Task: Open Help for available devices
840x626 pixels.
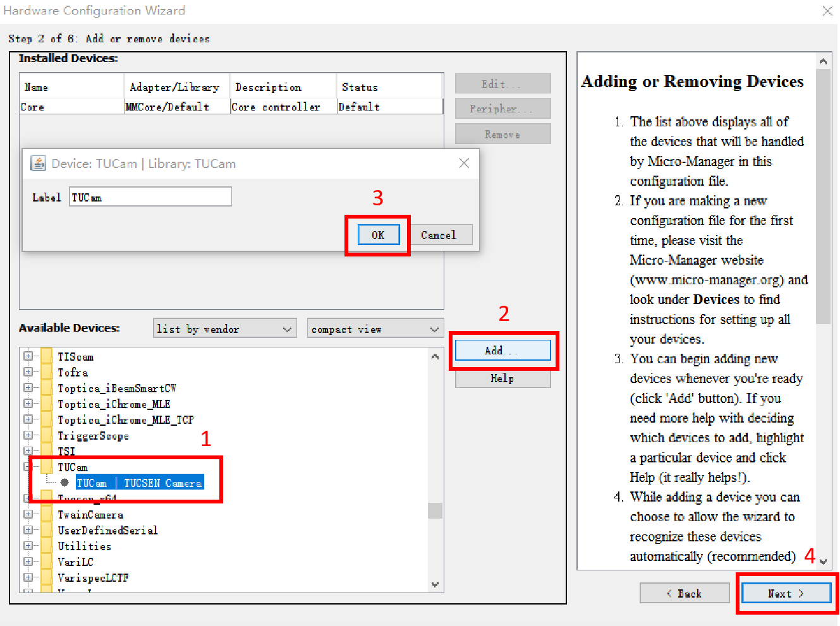Action: (x=502, y=378)
